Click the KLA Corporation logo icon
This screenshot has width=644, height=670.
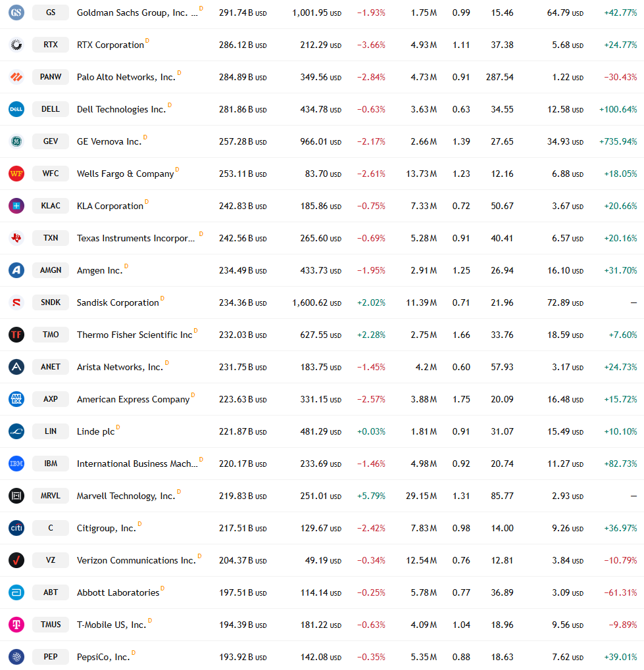tap(16, 206)
